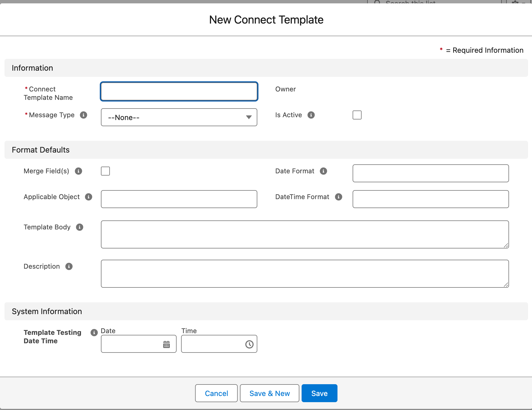
Task: Click into the Description text area
Action: pyautogui.click(x=305, y=274)
